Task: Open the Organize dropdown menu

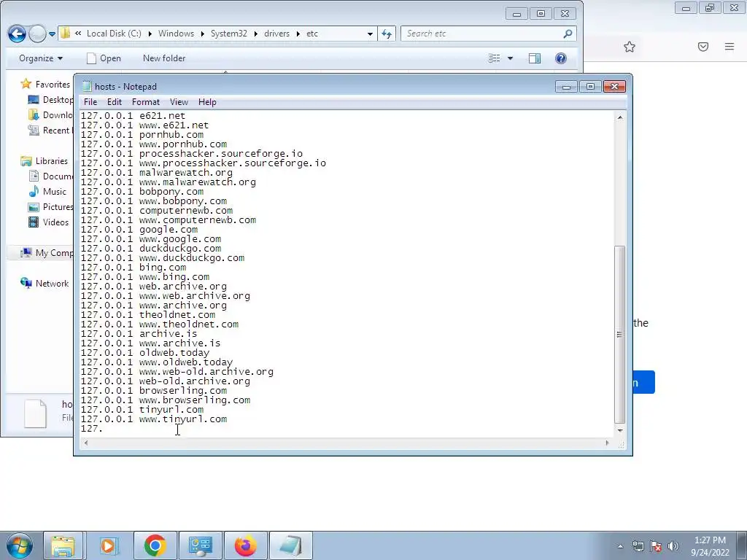Action: pos(41,58)
